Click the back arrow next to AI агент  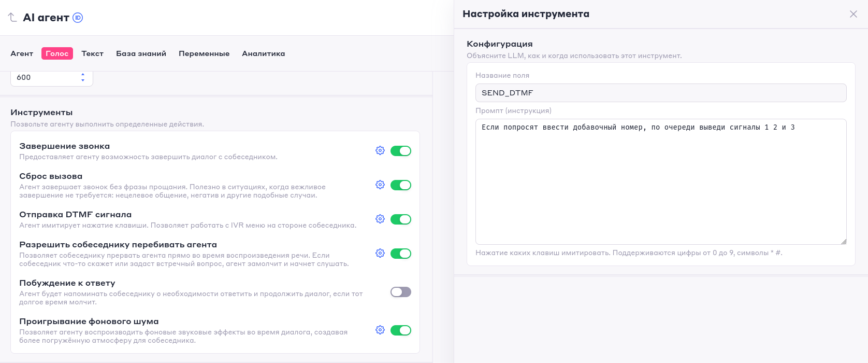coord(12,18)
